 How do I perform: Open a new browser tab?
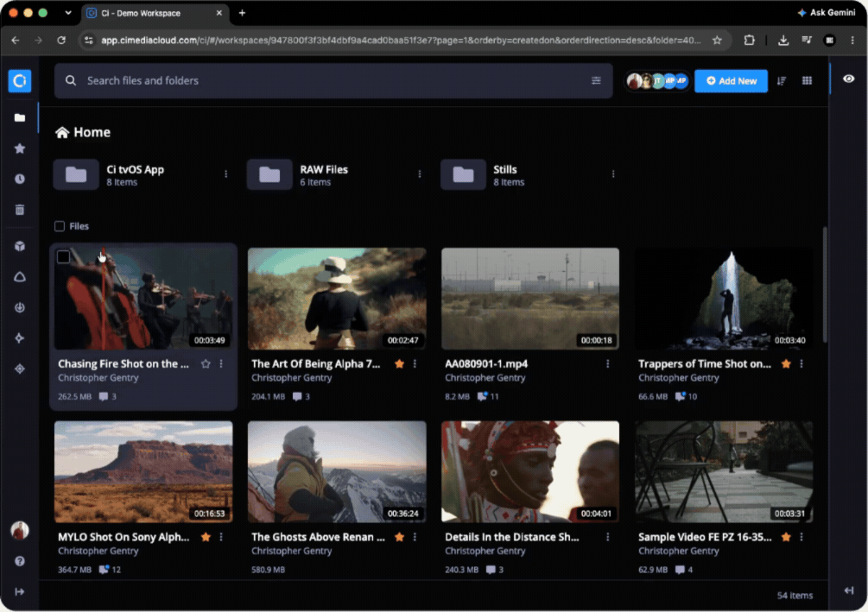pos(242,13)
